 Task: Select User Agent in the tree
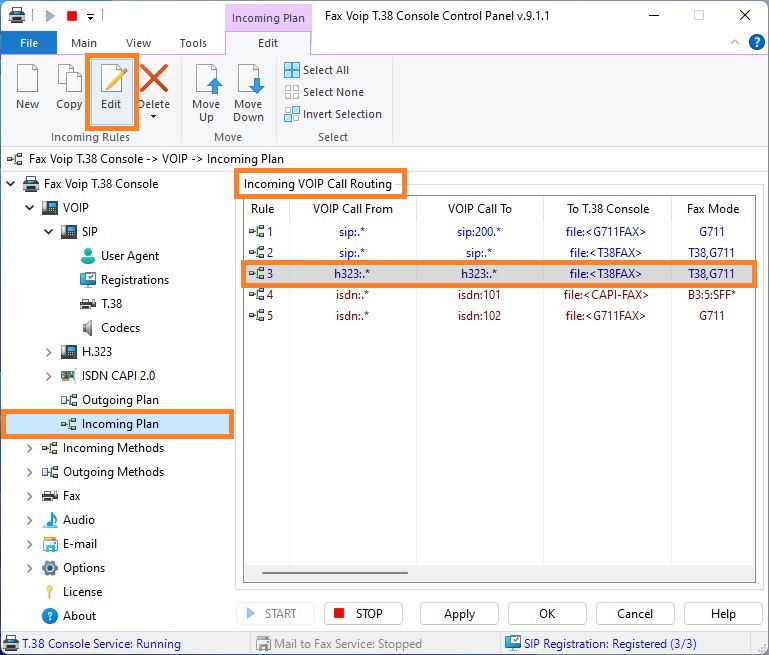130,256
